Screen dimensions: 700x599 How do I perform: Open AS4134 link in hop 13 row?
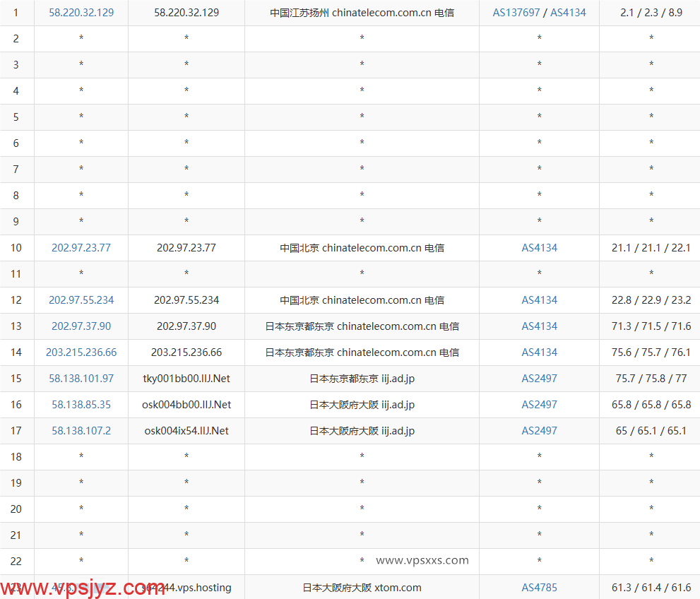coord(539,326)
